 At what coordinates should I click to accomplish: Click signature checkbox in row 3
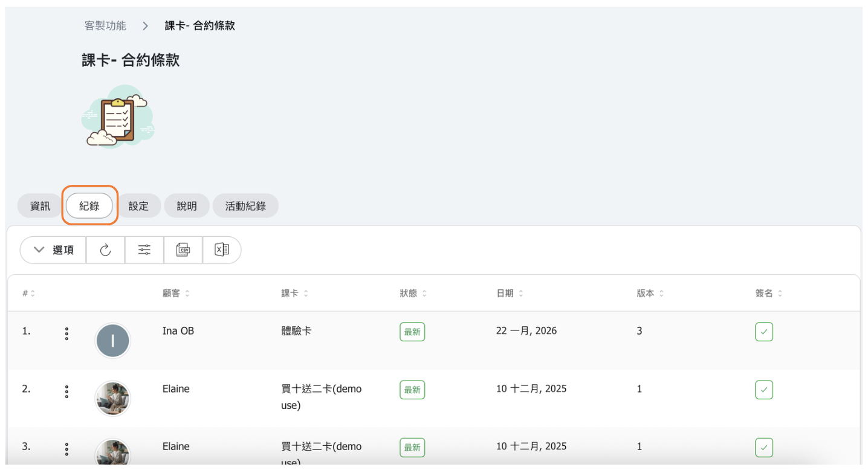[763, 448]
